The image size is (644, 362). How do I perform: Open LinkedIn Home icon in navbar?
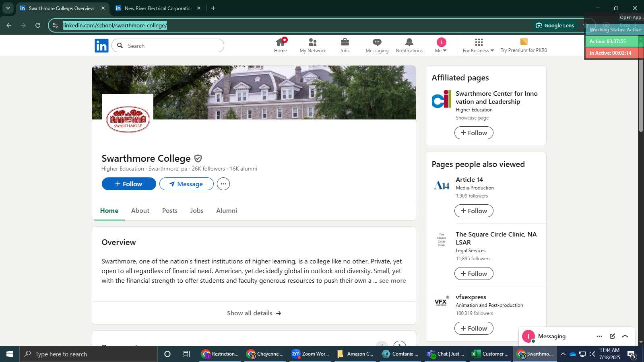[x=281, y=45]
